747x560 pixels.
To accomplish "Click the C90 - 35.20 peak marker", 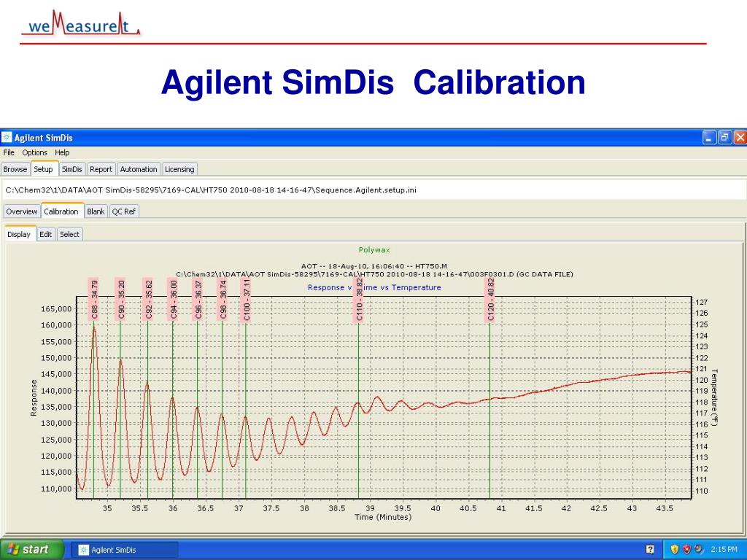I will 121,300.
